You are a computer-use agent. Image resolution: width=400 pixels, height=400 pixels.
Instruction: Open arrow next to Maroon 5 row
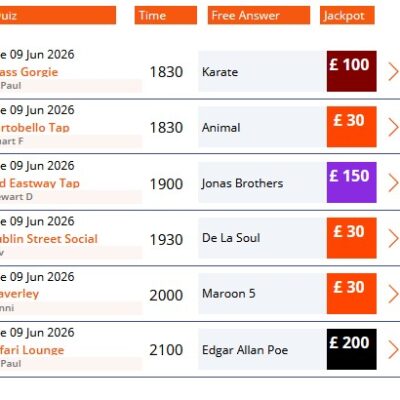point(393,294)
